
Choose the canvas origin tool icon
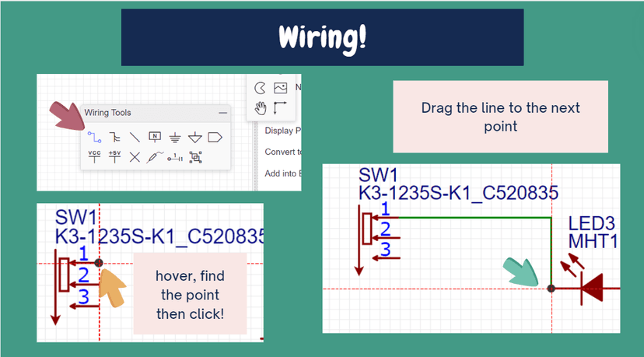tap(281, 107)
